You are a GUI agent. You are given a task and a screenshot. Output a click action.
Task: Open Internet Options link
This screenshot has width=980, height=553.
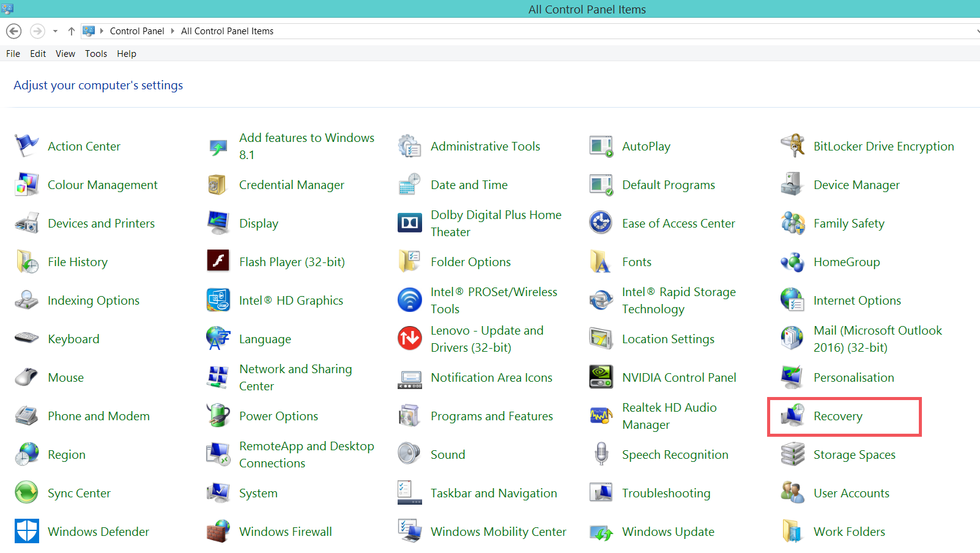(857, 300)
